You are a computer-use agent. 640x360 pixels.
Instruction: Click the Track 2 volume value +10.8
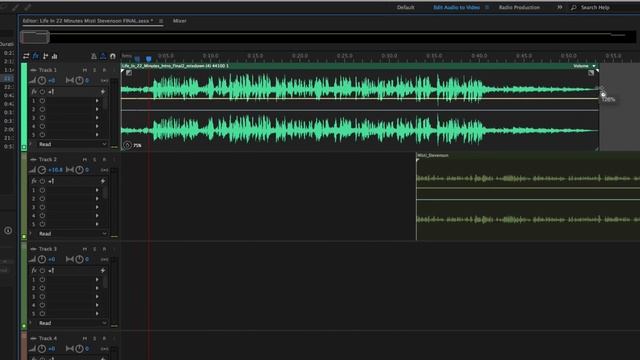coord(56,170)
